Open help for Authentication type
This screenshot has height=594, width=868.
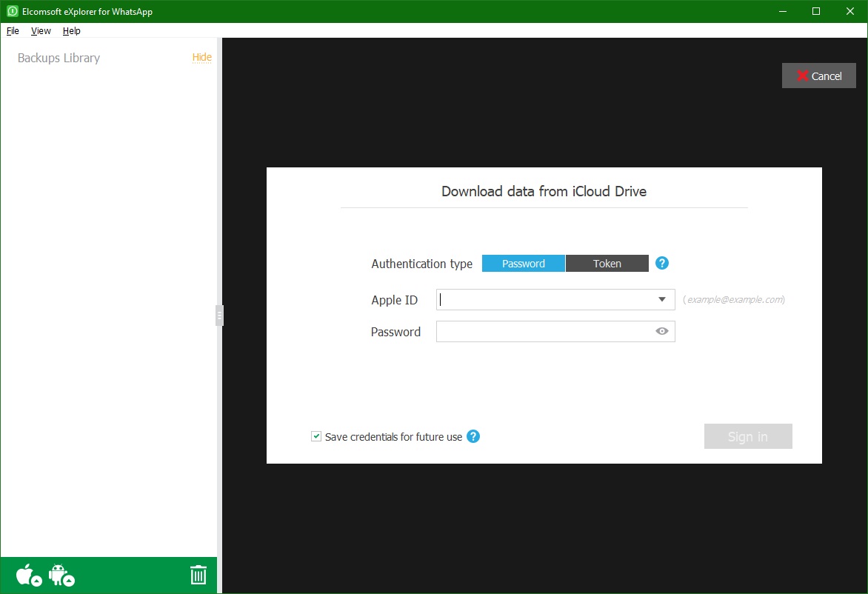tap(661, 263)
